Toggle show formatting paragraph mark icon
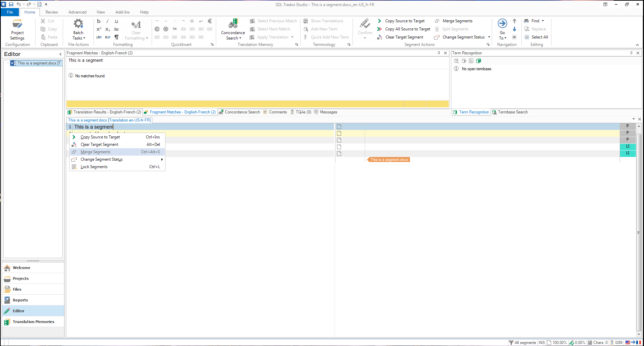 [117, 37]
